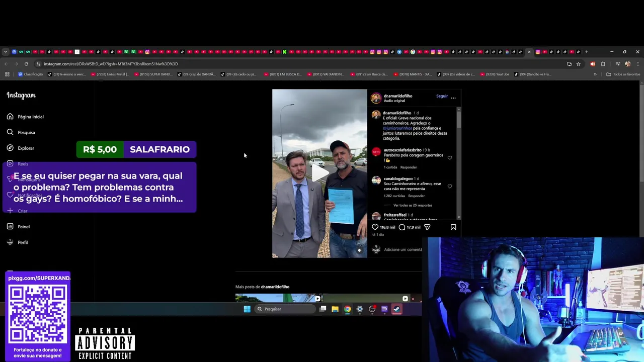The height and width of the screenshot is (362, 644).
Task: Save the post with bookmark icon
Action: (453, 227)
